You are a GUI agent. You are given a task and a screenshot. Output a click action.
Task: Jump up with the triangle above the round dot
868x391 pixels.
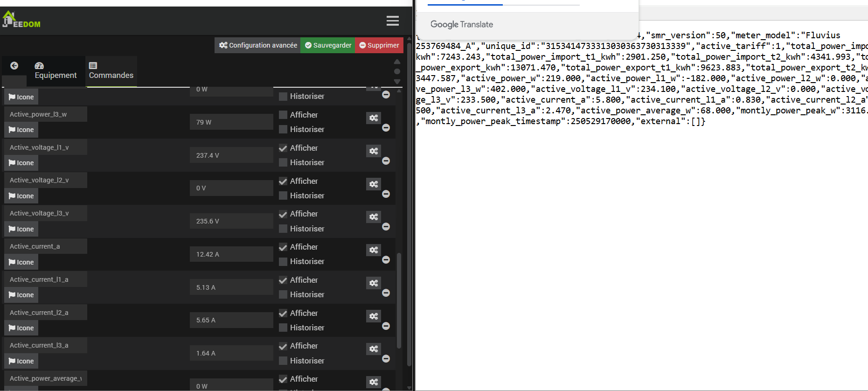(x=397, y=62)
